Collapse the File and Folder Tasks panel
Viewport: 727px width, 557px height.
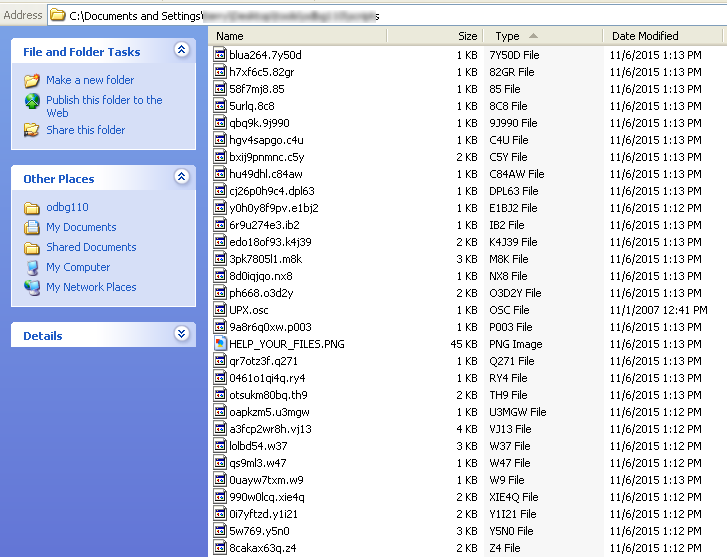point(181,50)
